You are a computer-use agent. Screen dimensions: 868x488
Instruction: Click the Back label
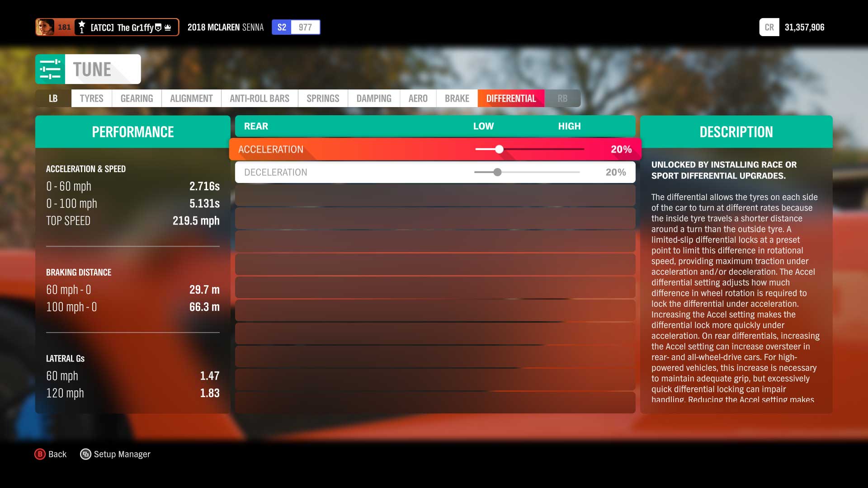click(x=57, y=454)
